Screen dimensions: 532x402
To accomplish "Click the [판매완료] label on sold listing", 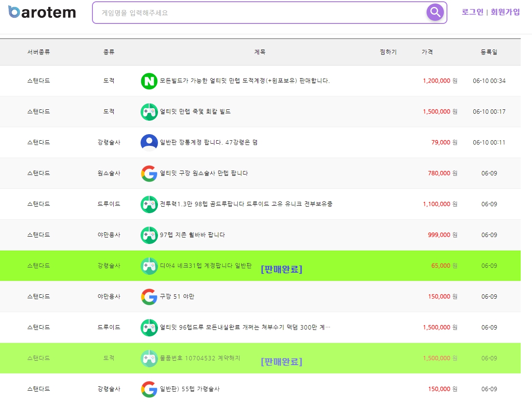I will pos(282,269).
